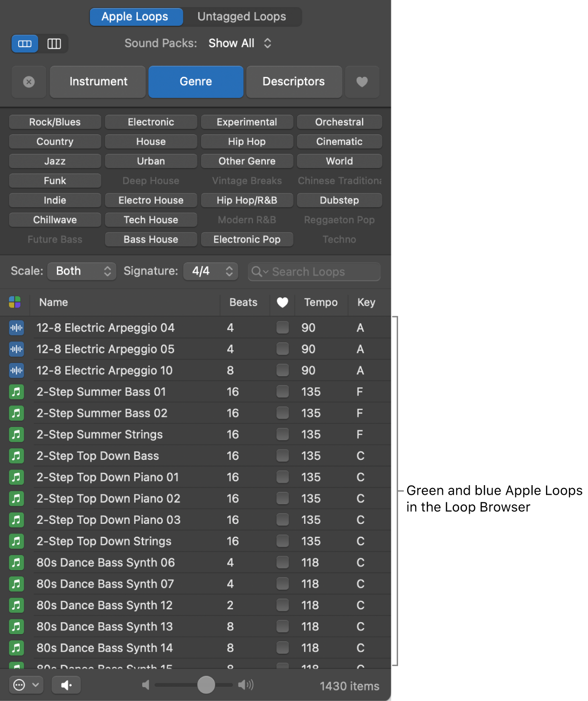Filter by Rock/Blues genre
Image resolution: width=588 pixels, height=701 pixels.
55,122
